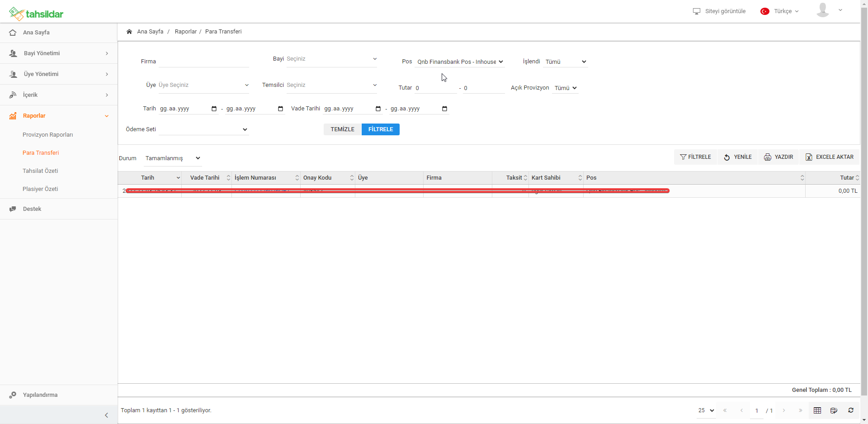Open the Bayi dropdown
Screen dimensions: 868x424
point(332,59)
